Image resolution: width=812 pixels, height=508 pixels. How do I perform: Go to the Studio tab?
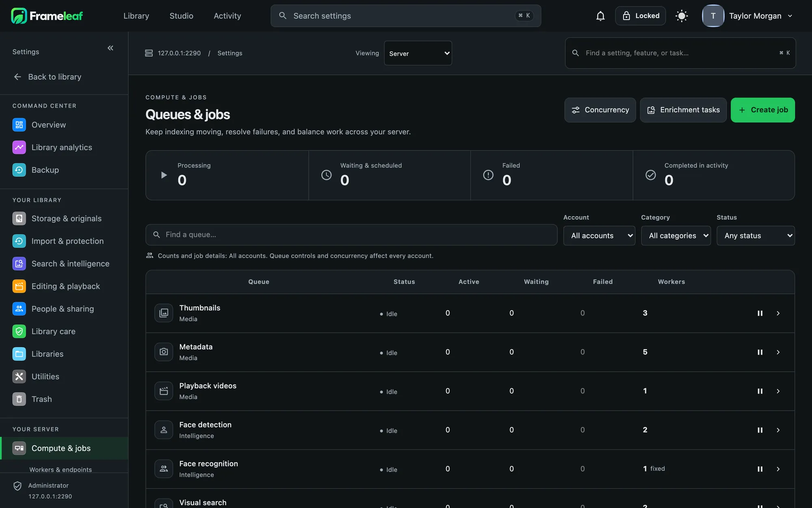coord(181,16)
